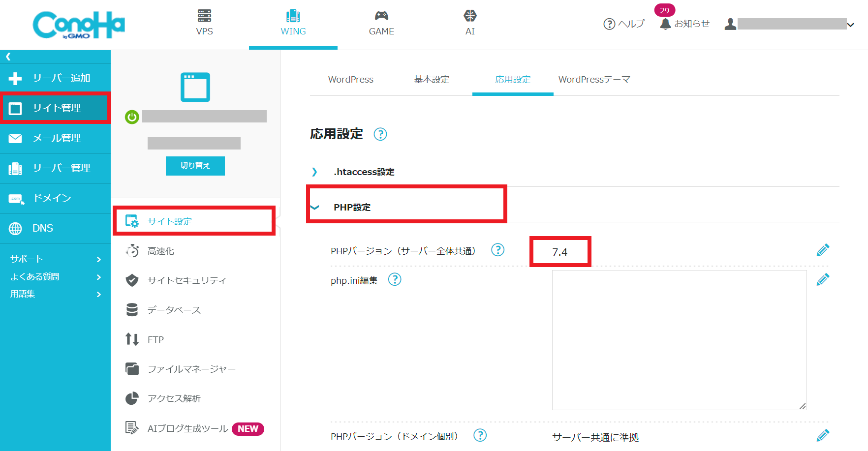Expand the よくある質問 sidebar item
This screenshot has width=868, height=451.
[55, 277]
